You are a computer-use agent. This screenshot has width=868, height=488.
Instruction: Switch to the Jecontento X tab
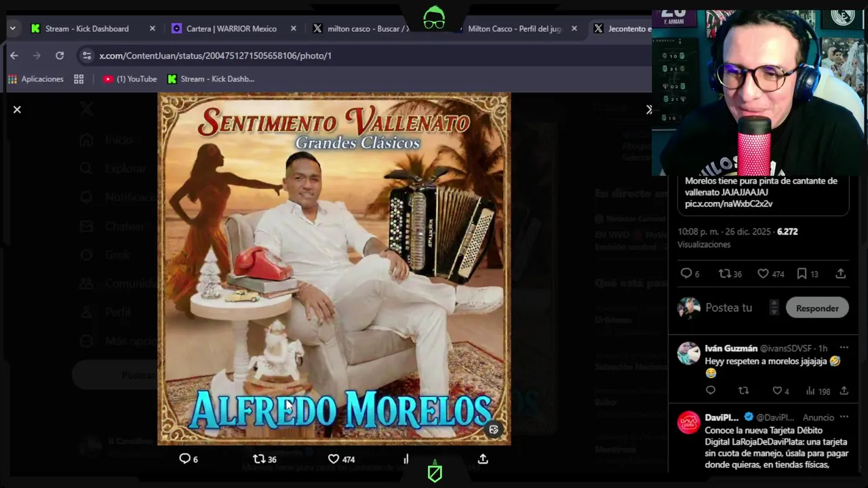pos(629,28)
